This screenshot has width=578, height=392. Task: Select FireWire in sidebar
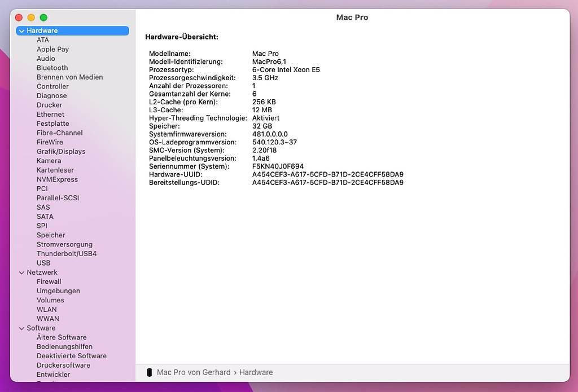[x=50, y=142]
